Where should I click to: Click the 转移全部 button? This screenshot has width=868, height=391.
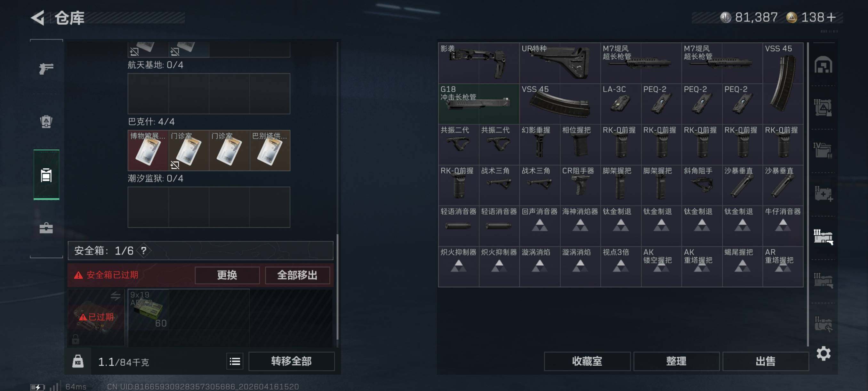click(292, 361)
